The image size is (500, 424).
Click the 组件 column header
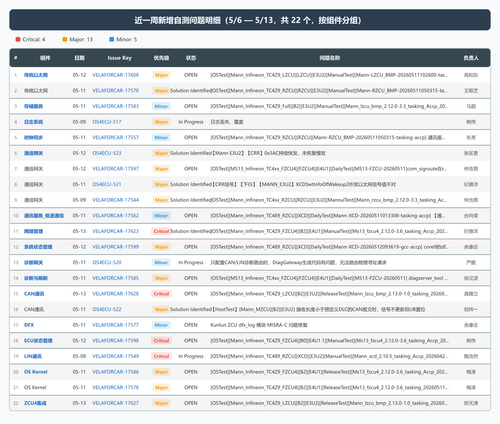[x=45, y=58]
